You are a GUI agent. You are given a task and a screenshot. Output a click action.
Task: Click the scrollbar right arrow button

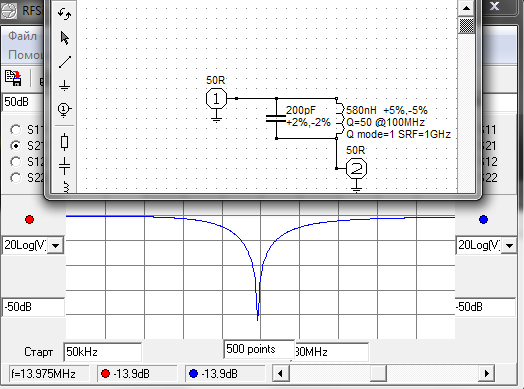tap(487, 373)
